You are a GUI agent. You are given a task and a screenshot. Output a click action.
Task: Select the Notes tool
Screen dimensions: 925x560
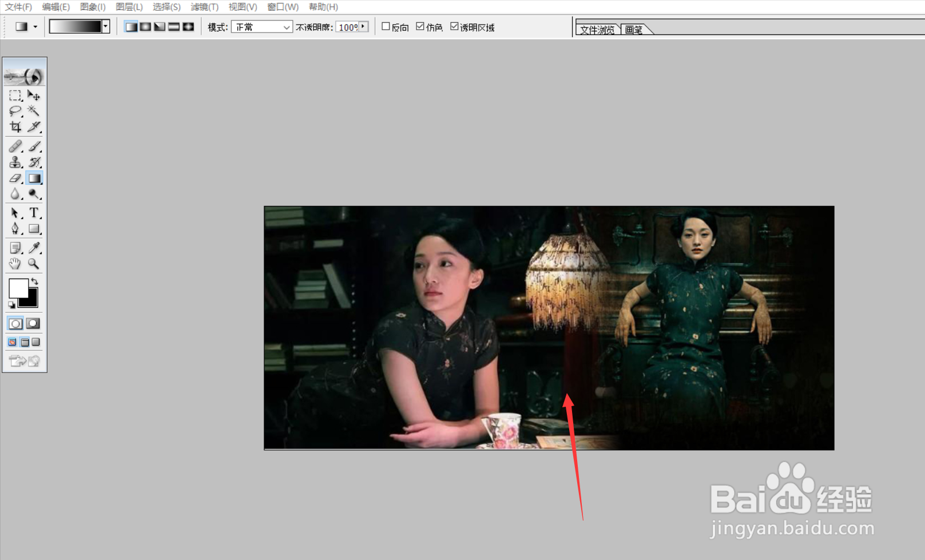tap(15, 248)
